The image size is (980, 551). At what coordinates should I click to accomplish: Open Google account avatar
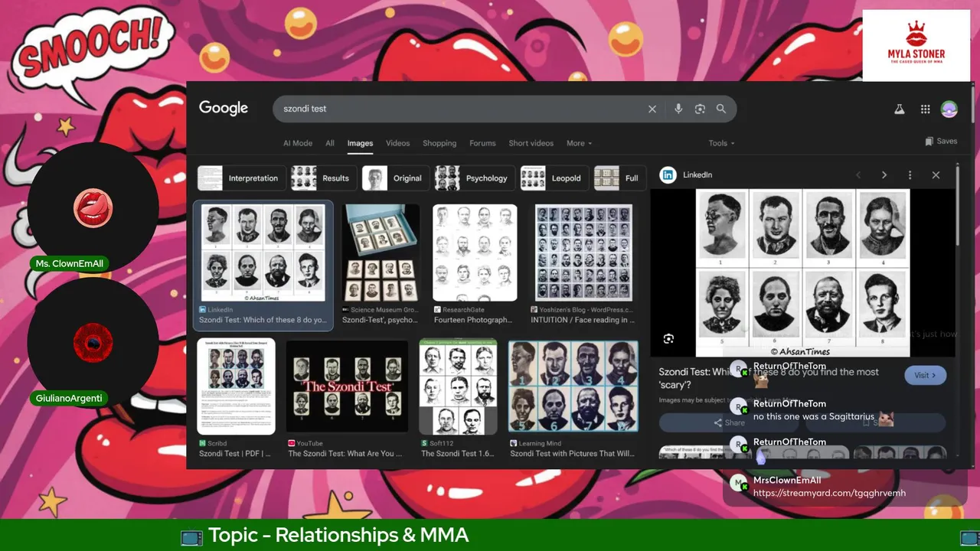(949, 109)
